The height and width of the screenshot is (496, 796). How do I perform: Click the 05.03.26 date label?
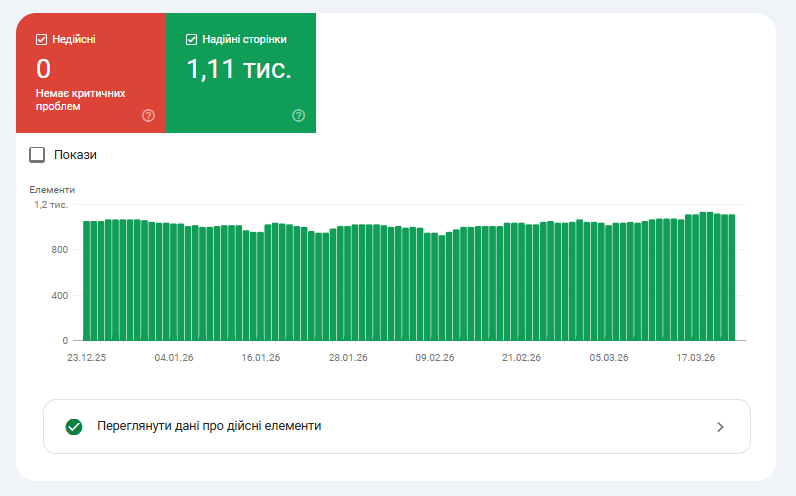609,358
